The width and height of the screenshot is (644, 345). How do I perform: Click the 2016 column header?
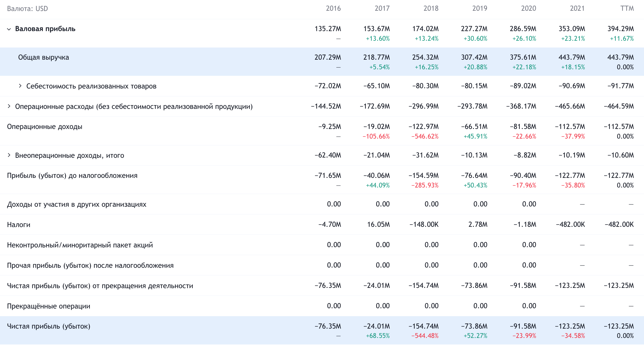[x=333, y=8]
